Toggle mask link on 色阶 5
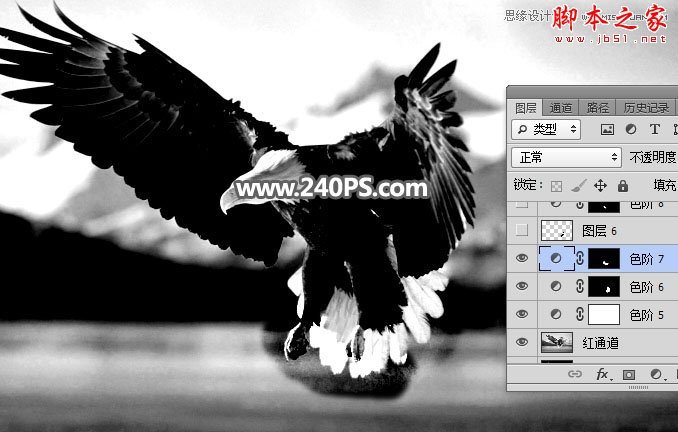This screenshot has height=432, width=678. 580,314
